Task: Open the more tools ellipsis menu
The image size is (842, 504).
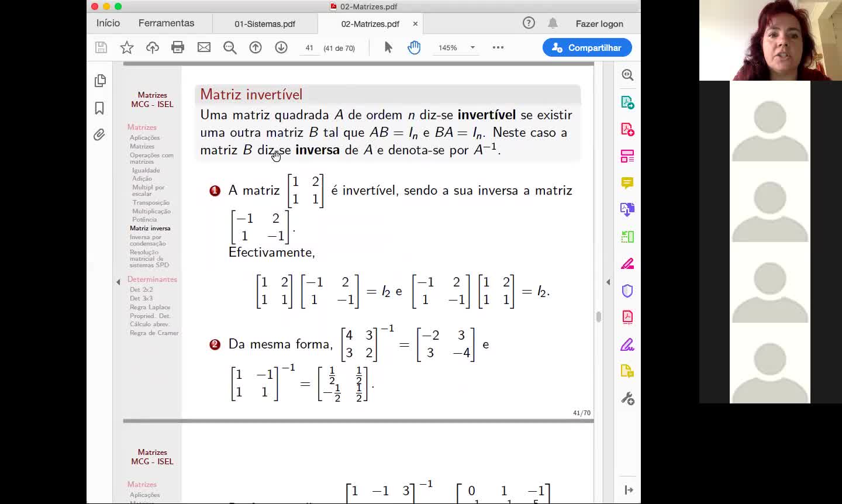Action: (x=498, y=48)
